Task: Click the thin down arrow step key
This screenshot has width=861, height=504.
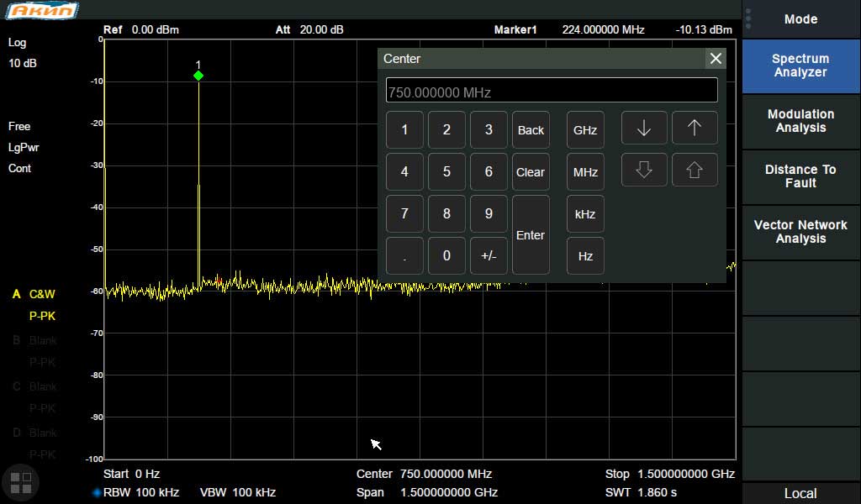Action: [643, 128]
